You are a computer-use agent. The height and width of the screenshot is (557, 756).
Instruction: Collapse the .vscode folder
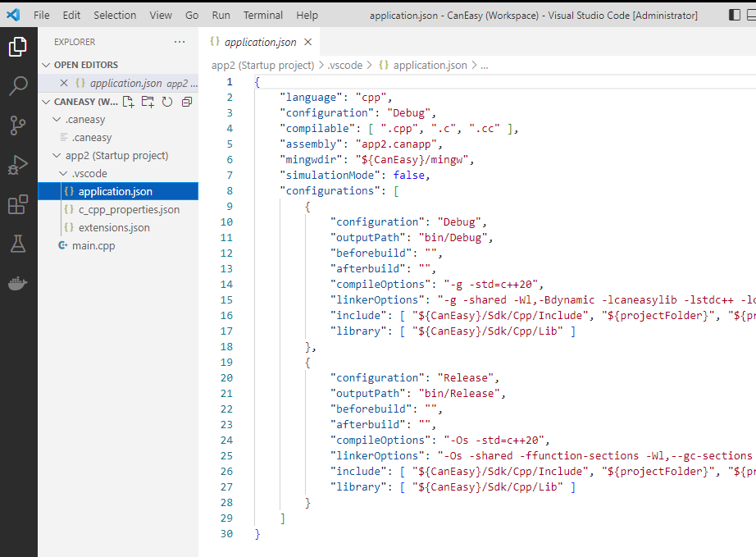pyautogui.click(x=63, y=173)
